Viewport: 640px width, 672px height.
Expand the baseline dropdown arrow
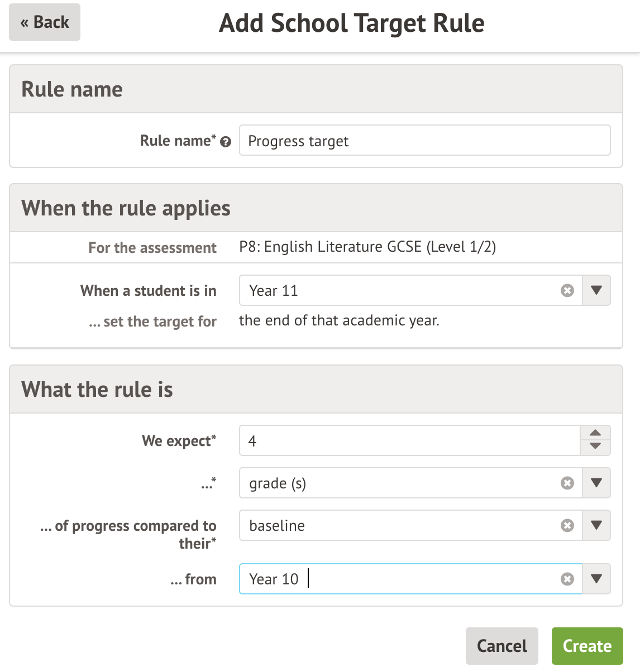[x=596, y=525]
